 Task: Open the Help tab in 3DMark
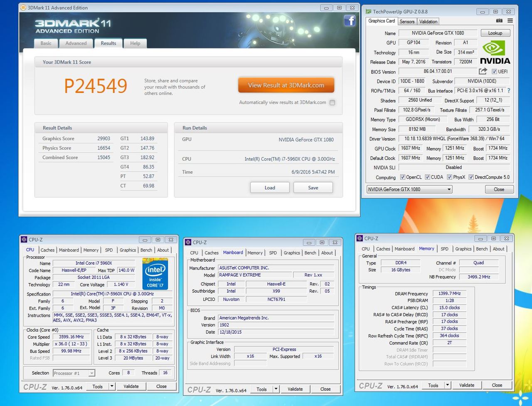[x=135, y=43]
